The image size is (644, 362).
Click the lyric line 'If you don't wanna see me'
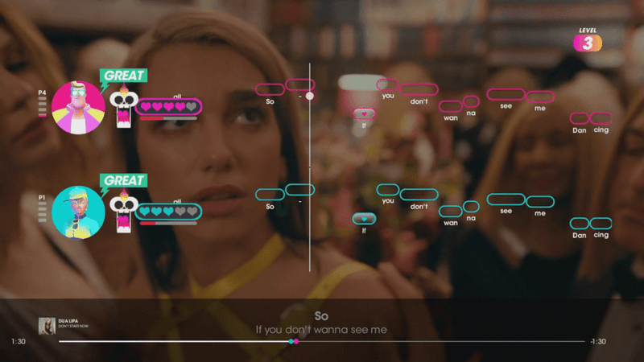(x=321, y=330)
